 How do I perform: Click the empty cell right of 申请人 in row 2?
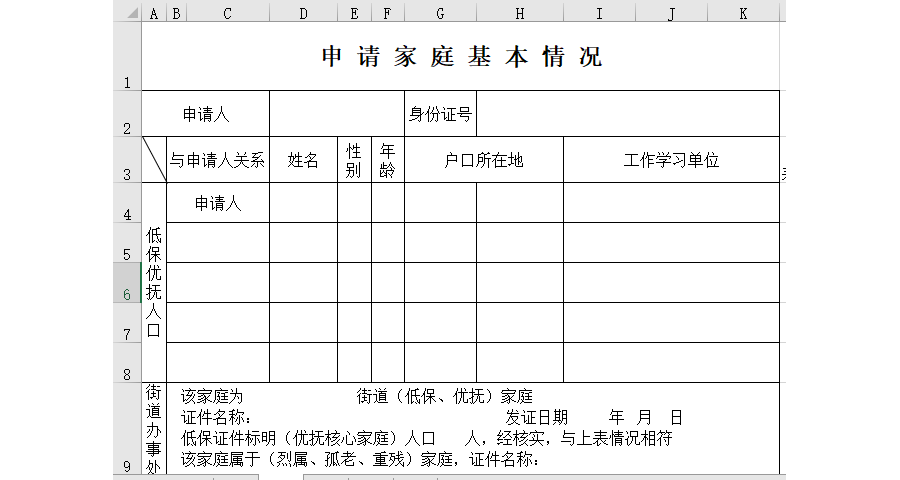coord(337,114)
